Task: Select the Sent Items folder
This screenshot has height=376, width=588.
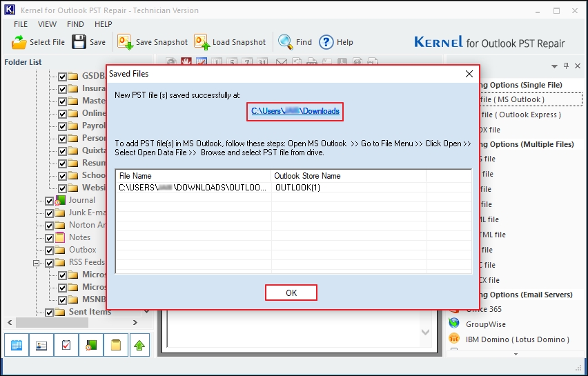Action: [90, 312]
